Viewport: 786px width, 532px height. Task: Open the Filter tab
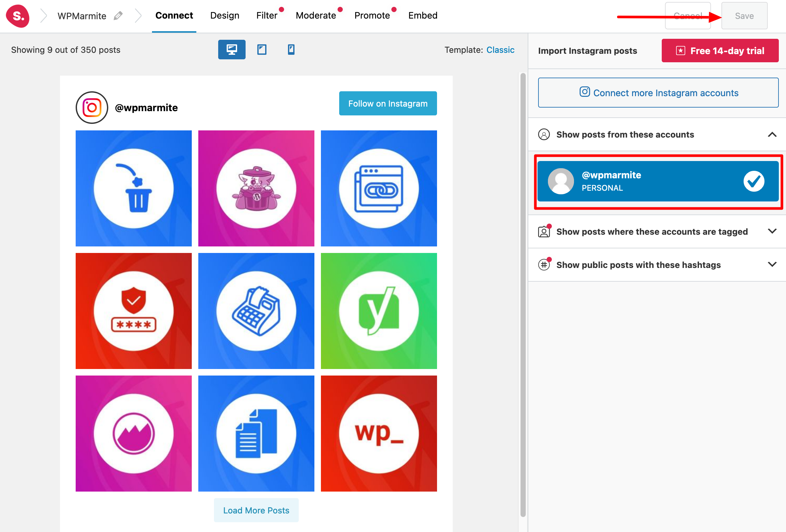point(267,16)
